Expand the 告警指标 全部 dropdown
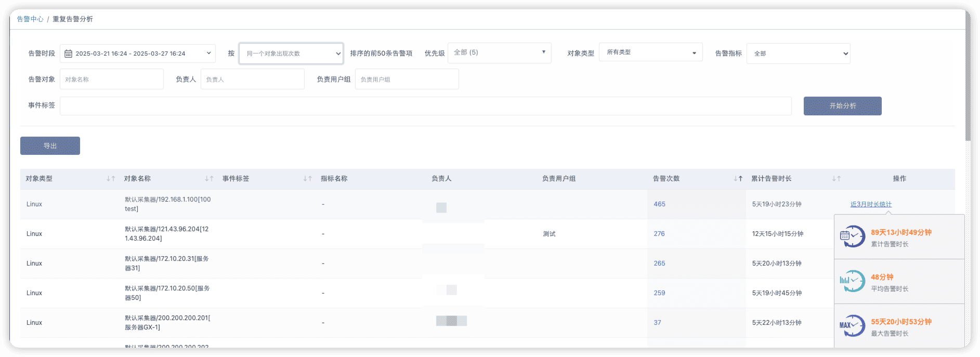This screenshot has height=357, width=980. [x=798, y=54]
